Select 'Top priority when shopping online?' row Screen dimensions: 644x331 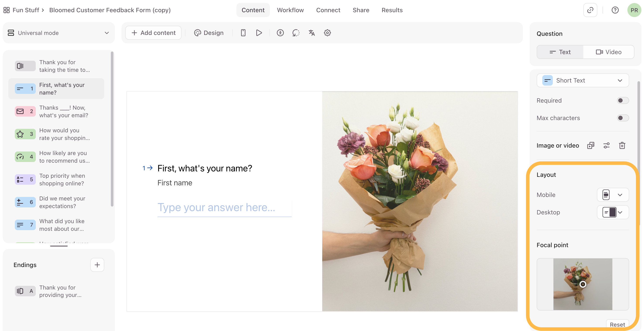click(x=56, y=179)
